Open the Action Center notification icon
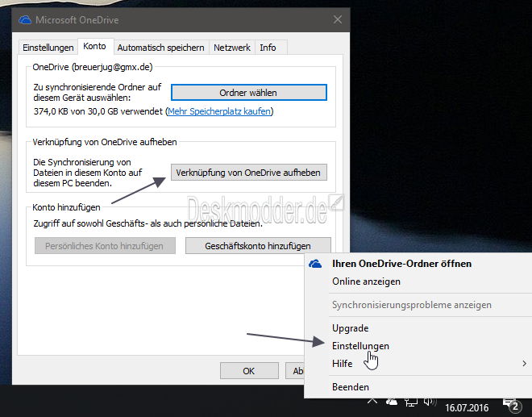Screen dimensions: 532x417 coord(512,406)
